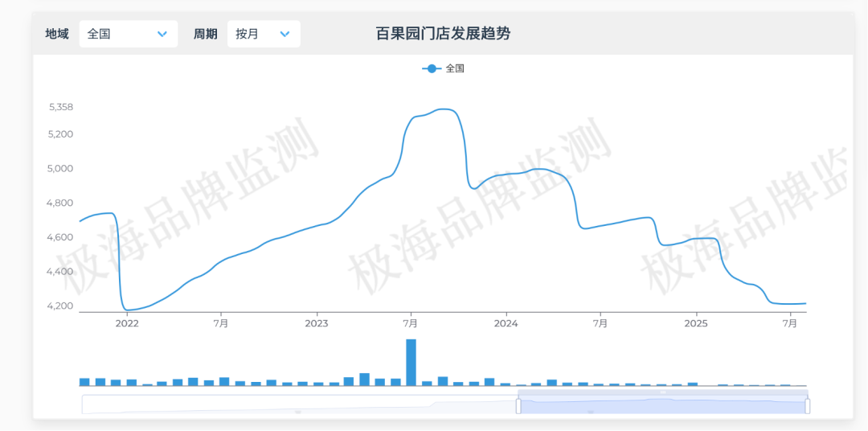Click the 5,000 y-axis label
The image size is (868, 431).
point(61,168)
